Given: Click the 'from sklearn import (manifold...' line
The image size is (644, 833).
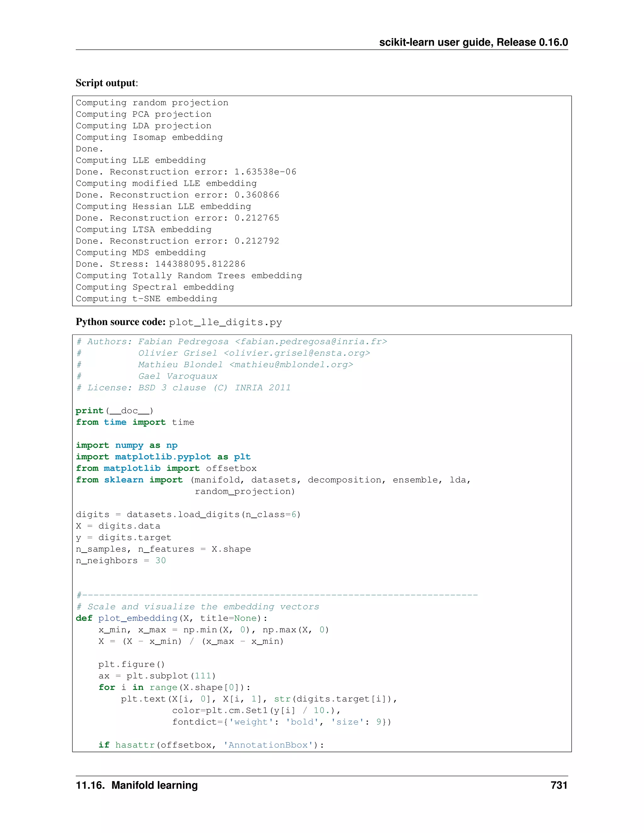Looking at the screenshot, I should coord(273,480).
